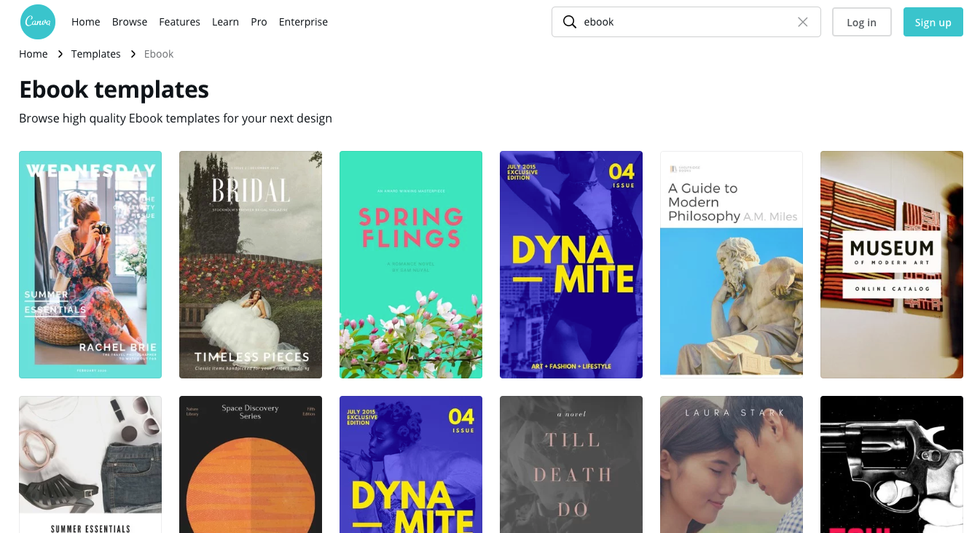The width and height of the screenshot is (980, 533).
Task: Open the Museum of Modern Art template
Action: [x=891, y=264]
